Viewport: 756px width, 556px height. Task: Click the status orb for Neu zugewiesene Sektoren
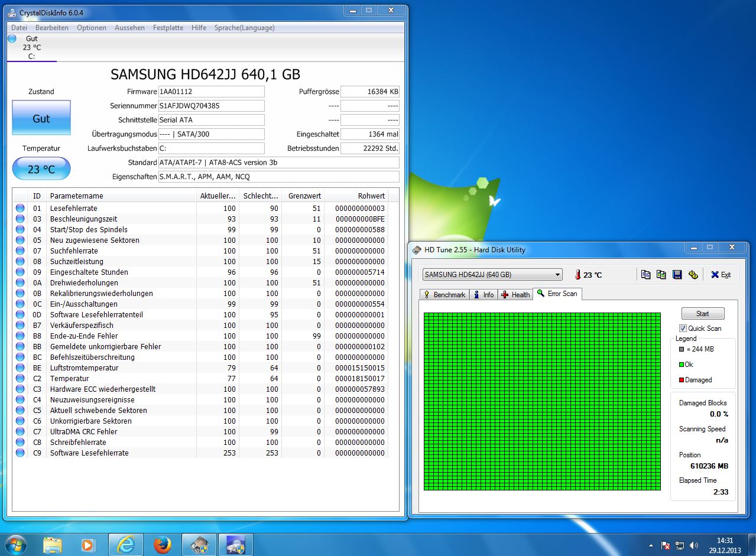pos(21,240)
